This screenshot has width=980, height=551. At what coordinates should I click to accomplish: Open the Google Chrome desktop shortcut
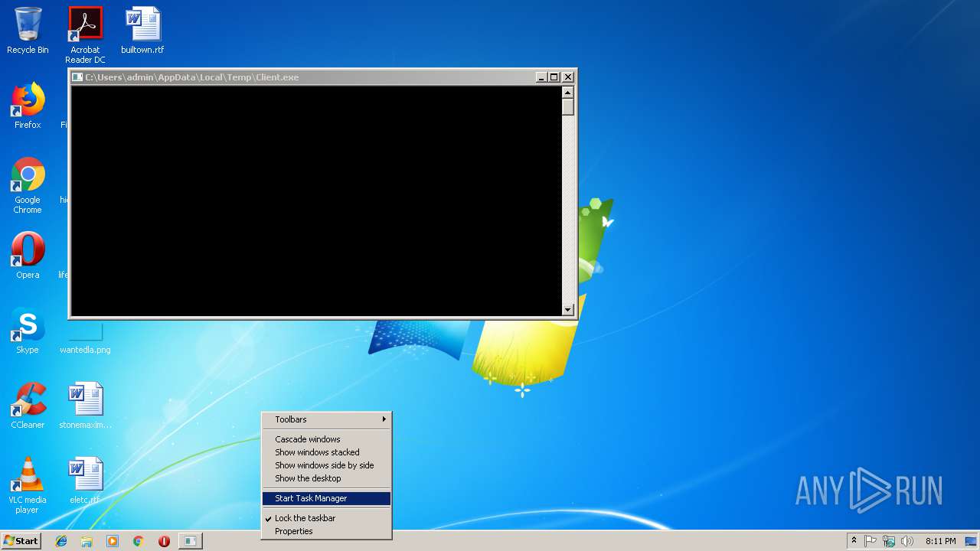tap(28, 185)
